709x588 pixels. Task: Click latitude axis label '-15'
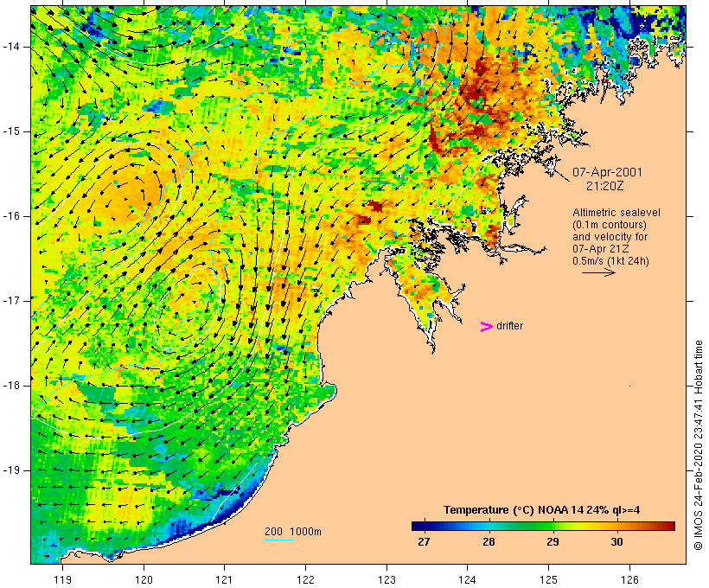(x=11, y=131)
